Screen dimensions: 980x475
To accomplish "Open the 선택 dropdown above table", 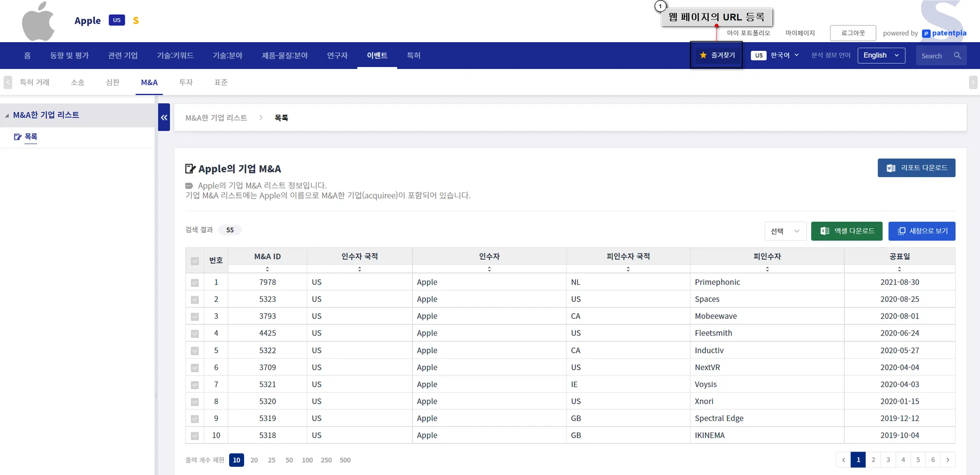I will pyautogui.click(x=785, y=231).
